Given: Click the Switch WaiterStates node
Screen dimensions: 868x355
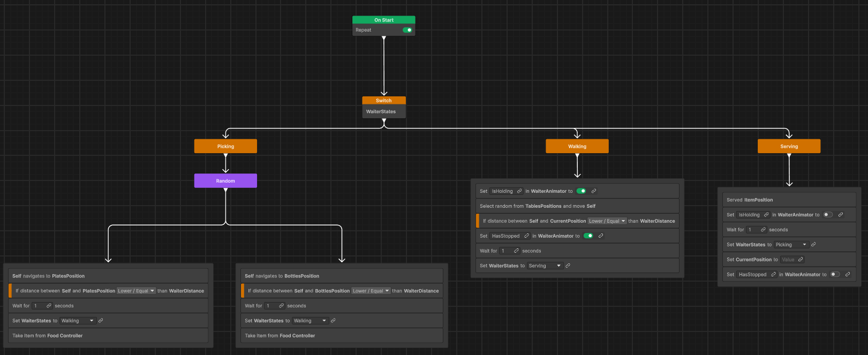Looking at the screenshot, I should coord(384,107).
